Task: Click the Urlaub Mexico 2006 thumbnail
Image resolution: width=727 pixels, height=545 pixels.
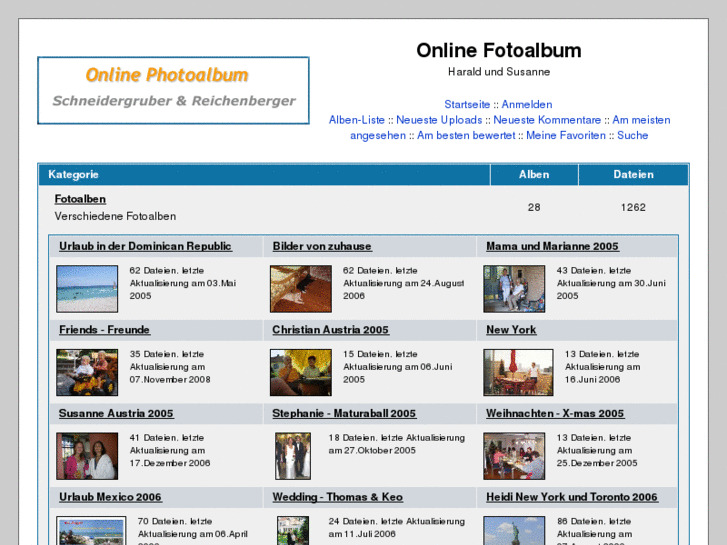Action: click(91, 531)
